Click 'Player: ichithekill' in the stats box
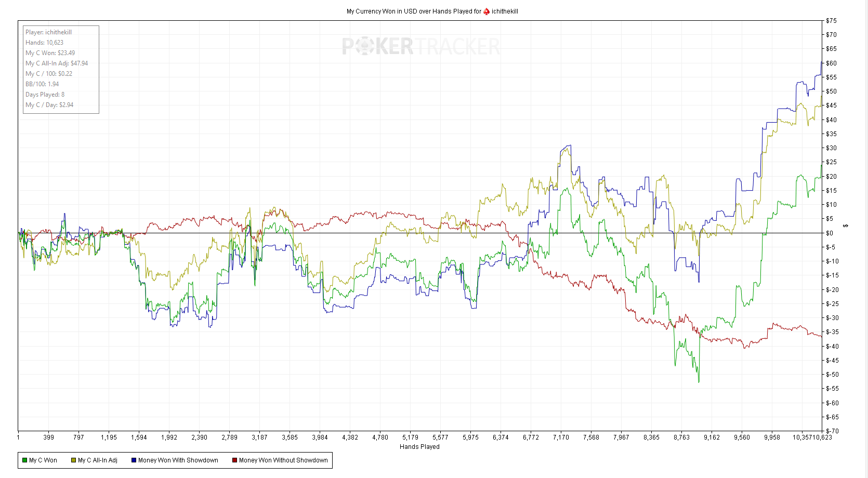Viewport: 868px width, 478px height. click(49, 32)
